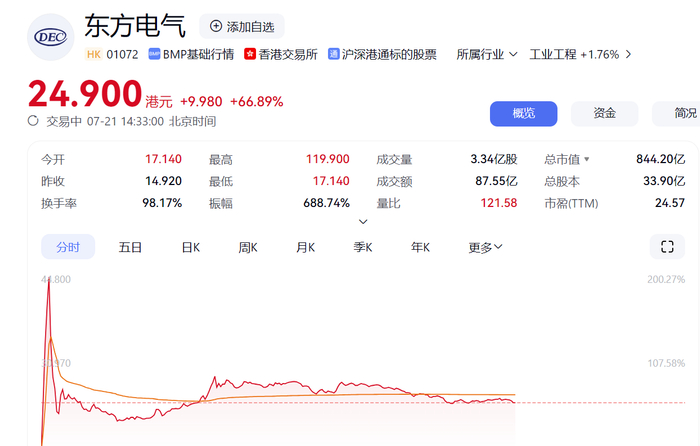
Task: Select the 分时 chart tab
Action: 68,247
